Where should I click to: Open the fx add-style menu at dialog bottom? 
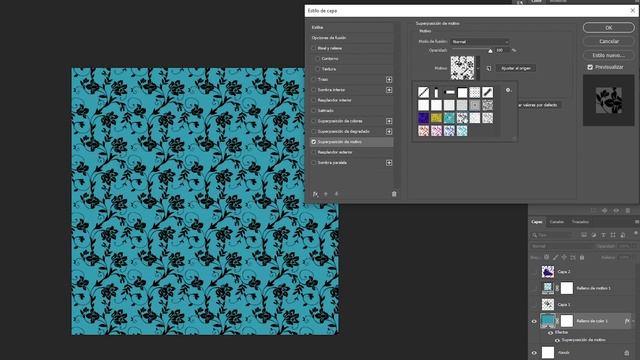point(316,194)
